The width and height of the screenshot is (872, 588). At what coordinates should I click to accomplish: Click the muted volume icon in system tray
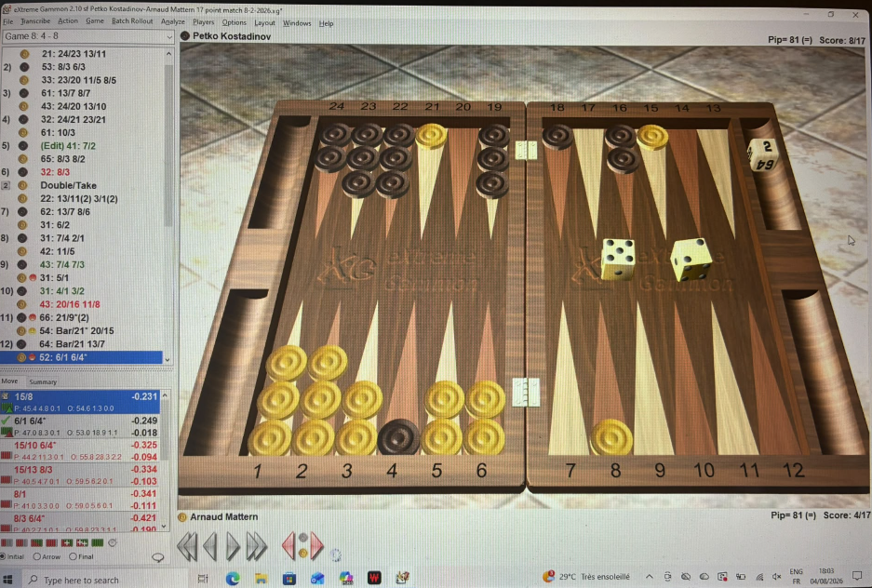tap(777, 576)
